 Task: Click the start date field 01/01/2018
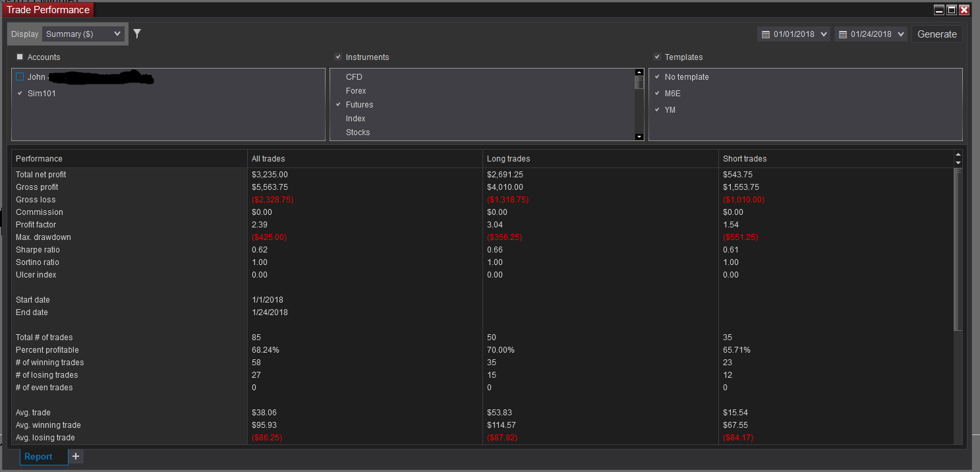(793, 34)
